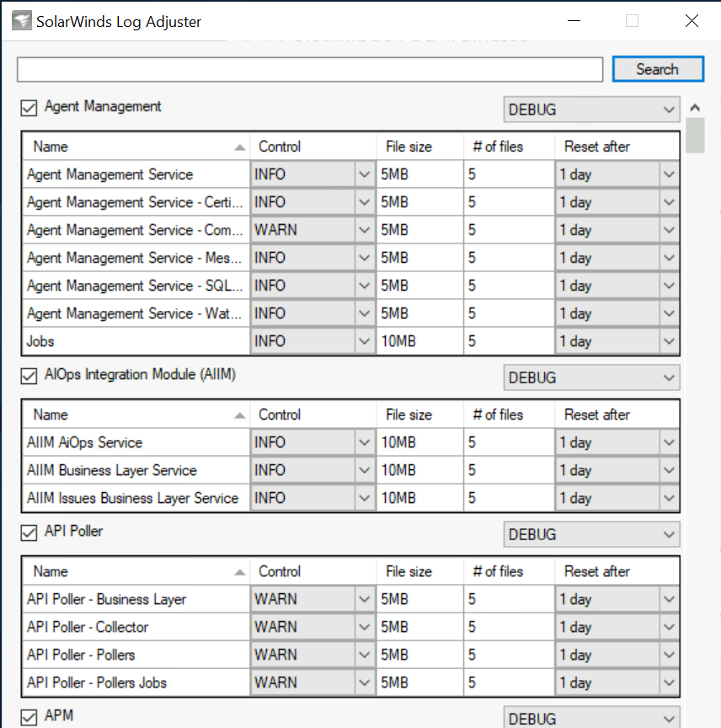Screen dimensions: 721x728
Task: Toggle the AIOps Integration Module (AIIM) checkbox
Action: click(x=29, y=376)
